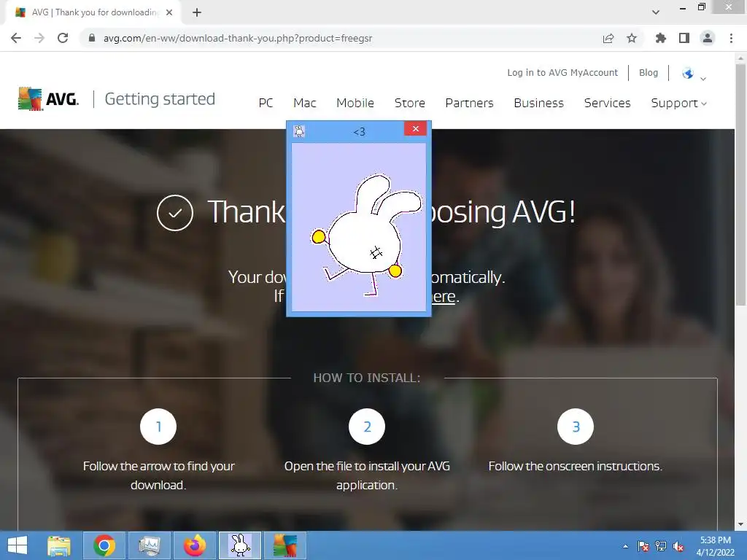Screen dimensions: 747x560
Task: Open the system monitor taskbar app
Action: click(x=149, y=545)
